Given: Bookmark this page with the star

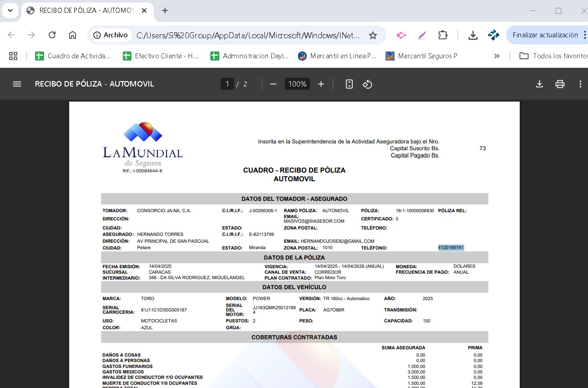Looking at the screenshot, I should (x=373, y=35).
